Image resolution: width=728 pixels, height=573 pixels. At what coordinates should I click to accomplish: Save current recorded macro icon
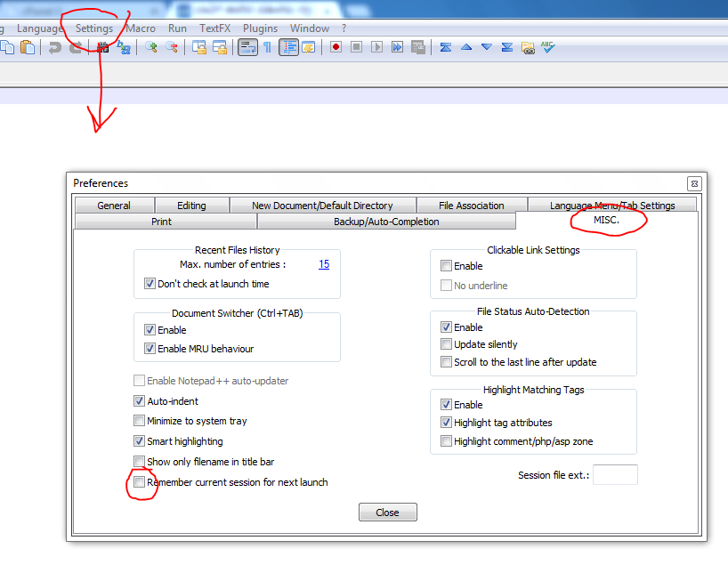(418, 47)
